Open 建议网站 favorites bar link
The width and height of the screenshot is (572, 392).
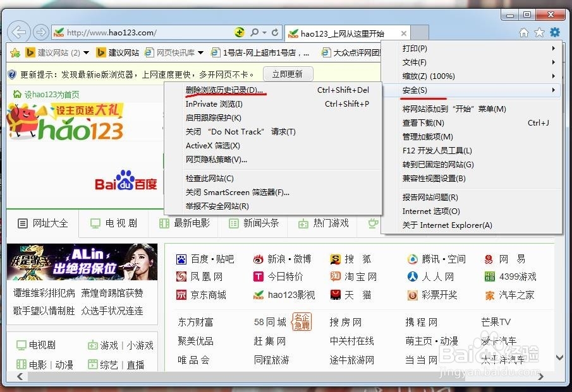click(118, 53)
